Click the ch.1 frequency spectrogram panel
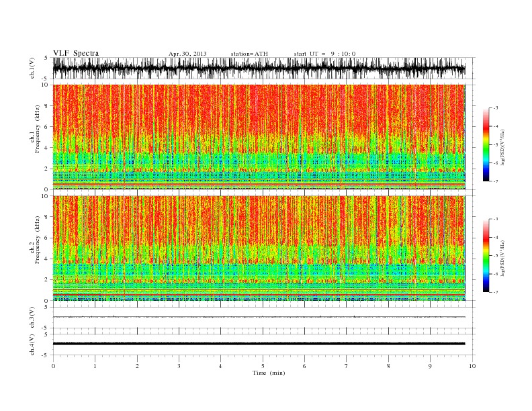532x411 pixels. click(259, 137)
